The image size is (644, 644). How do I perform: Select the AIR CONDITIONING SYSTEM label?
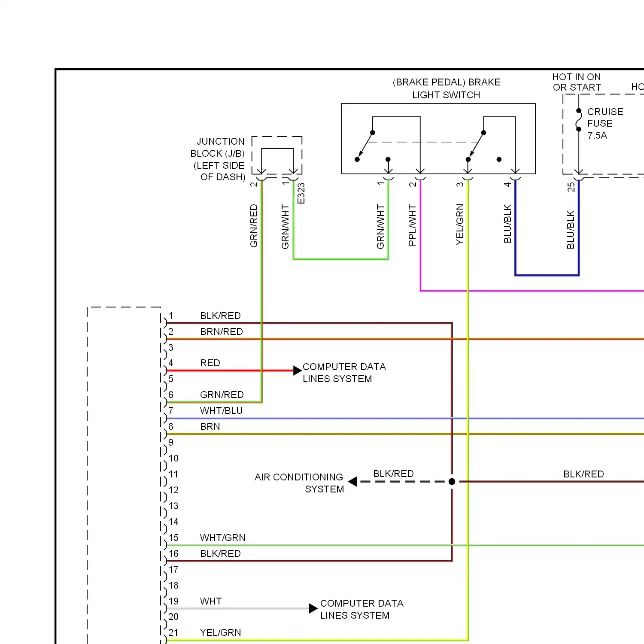click(299, 483)
